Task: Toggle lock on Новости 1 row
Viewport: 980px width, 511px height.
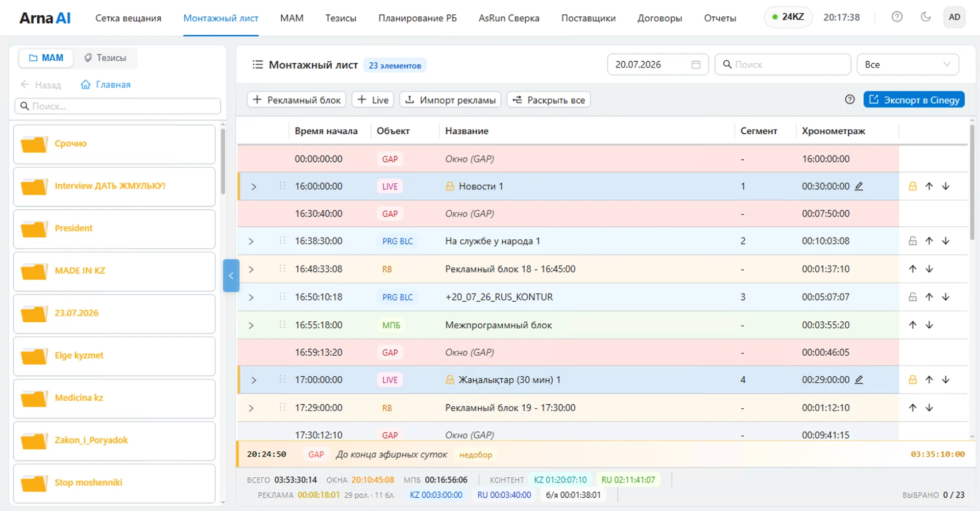Action: point(912,186)
